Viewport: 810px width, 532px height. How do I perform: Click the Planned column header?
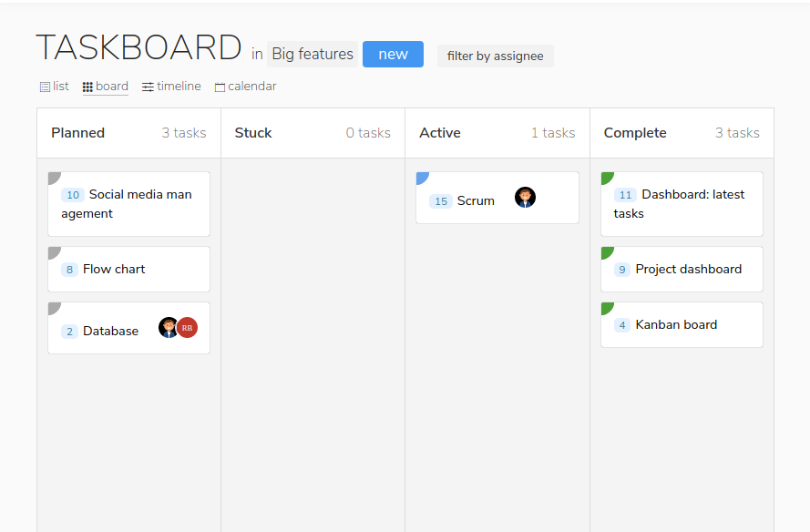click(128, 133)
